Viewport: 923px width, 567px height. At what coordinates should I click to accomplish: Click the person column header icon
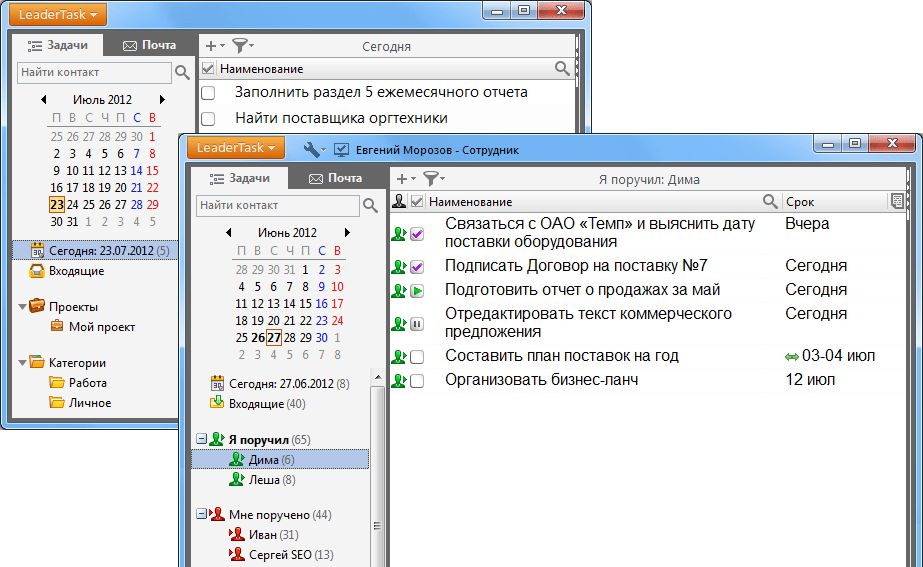pyautogui.click(x=399, y=201)
